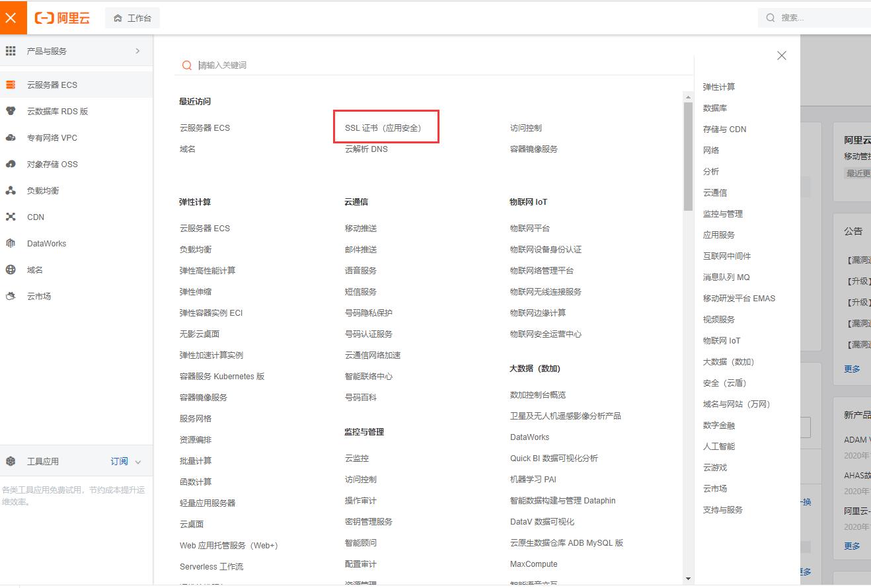Open 域名 under 最近访问
The width and height of the screenshot is (871, 588).
(x=188, y=149)
